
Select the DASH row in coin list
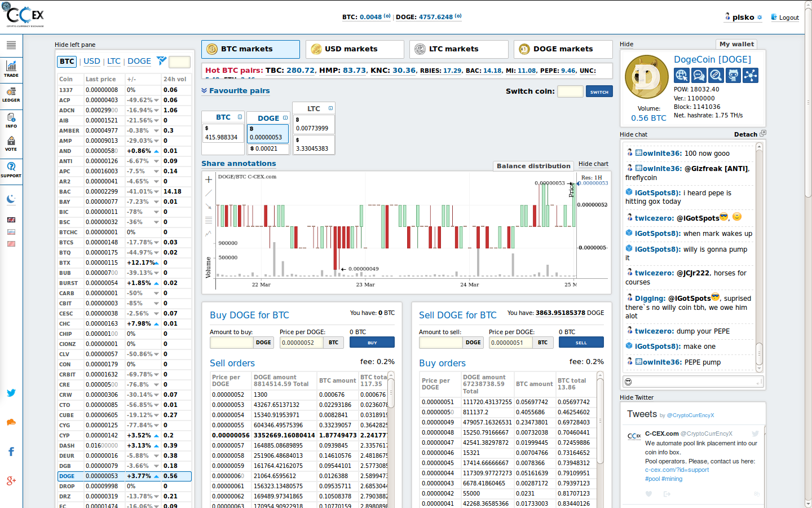click(x=124, y=446)
